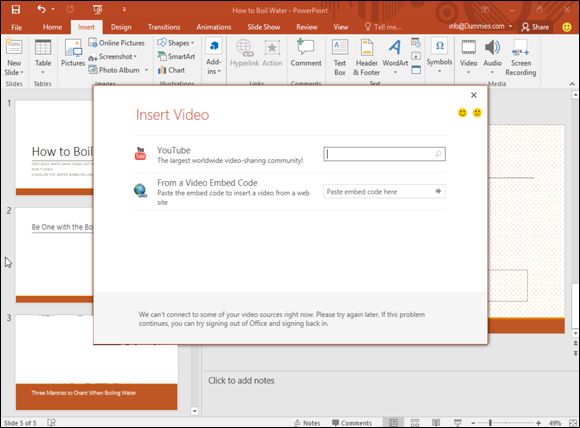Insert a Chart

tap(171, 70)
